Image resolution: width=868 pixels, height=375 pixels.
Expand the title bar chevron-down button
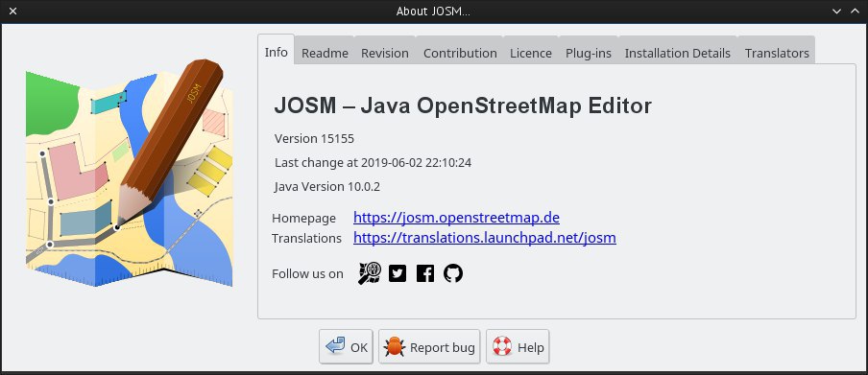point(837,12)
